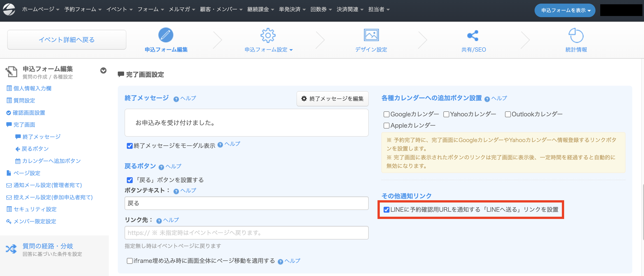The image size is (644, 276).
Task: Enable the Yahooカレンダー checkbox
Action: [x=446, y=114]
